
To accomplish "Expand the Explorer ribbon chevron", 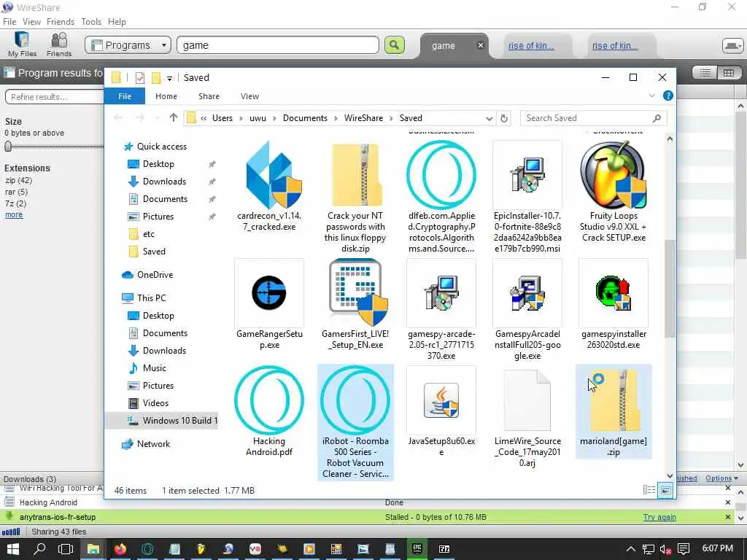I will coord(651,96).
